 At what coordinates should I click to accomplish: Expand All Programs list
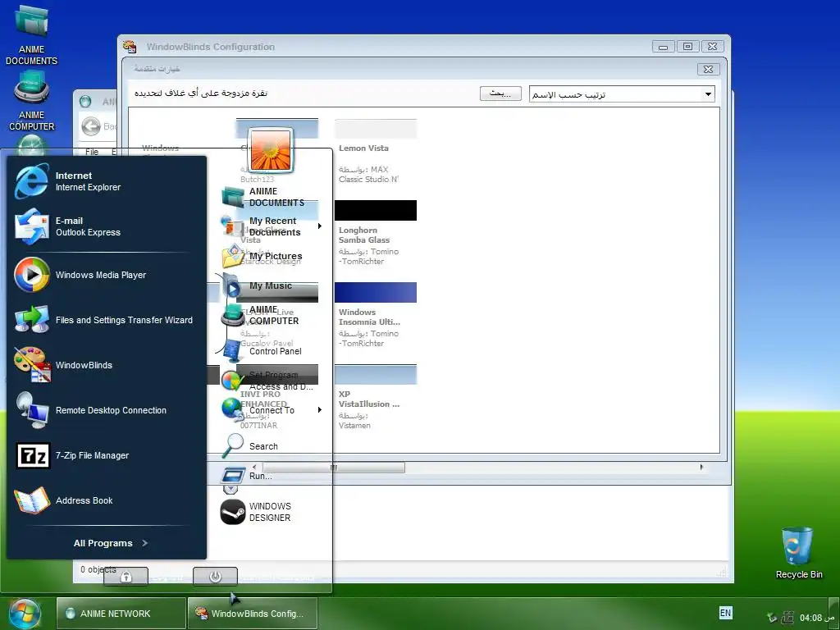point(110,543)
